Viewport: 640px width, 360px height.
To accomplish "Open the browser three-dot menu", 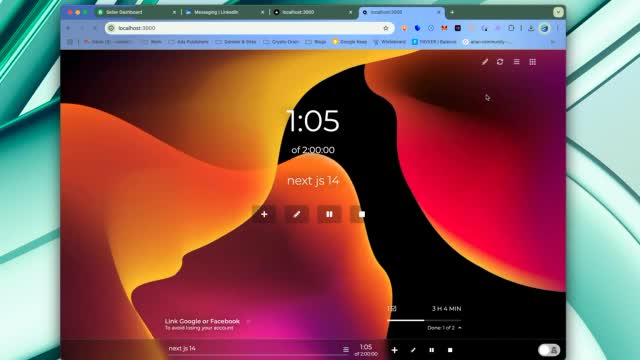I will (x=558, y=28).
